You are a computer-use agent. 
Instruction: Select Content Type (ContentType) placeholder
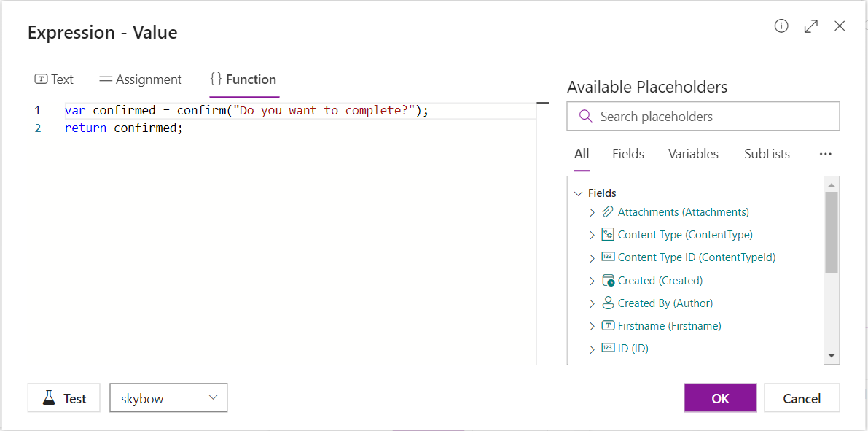(x=685, y=234)
